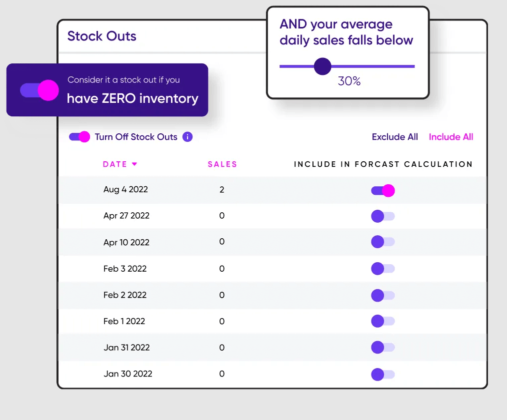Enable the Feb 1 2022 forecast toggle
Image resolution: width=507 pixels, height=420 pixels.
click(383, 321)
